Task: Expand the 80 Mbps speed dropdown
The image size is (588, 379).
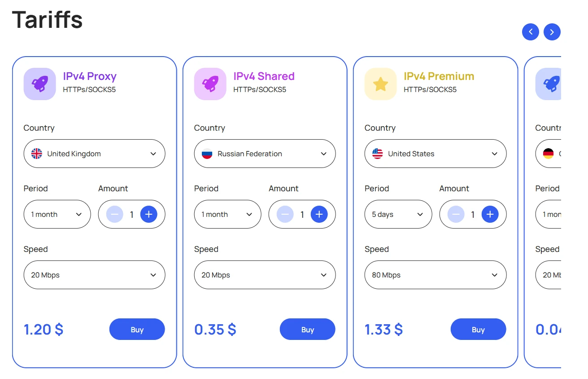Action: (436, 275)
